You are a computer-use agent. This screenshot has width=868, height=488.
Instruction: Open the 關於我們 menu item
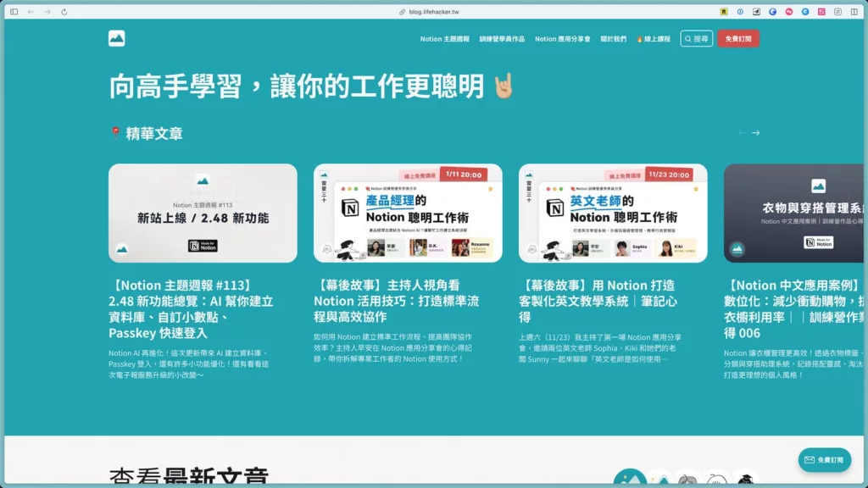(x=614, y=39)
